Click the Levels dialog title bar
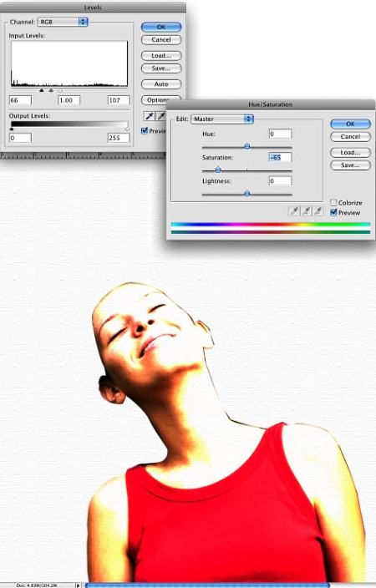The width and height of the screenshot is (376, 588). tap(93, 8)
